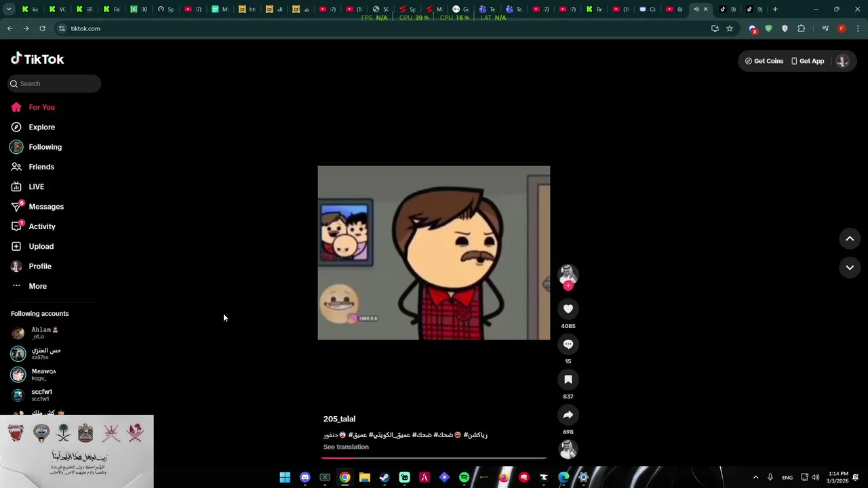Go to next video arrow

click(x=850, y=268)
